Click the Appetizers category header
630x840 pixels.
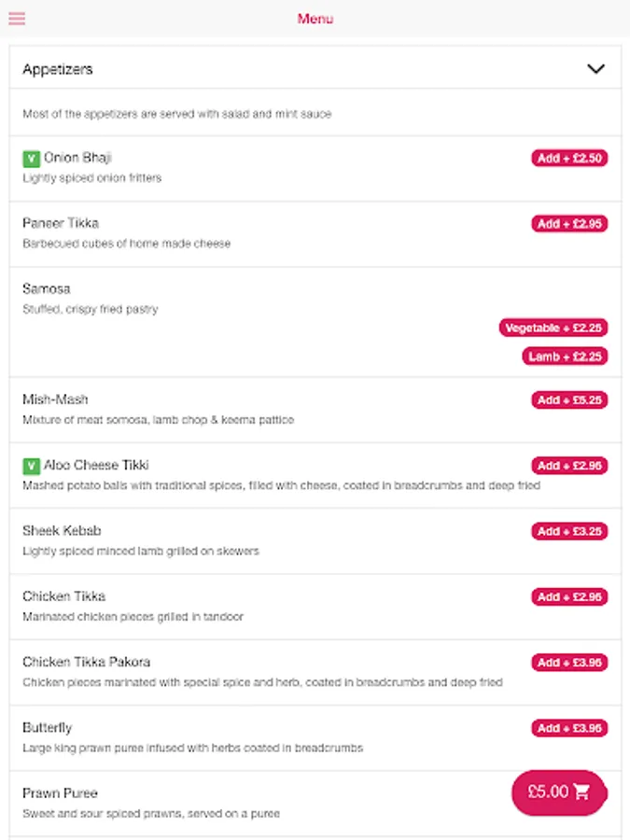pyautogui.click(x=58, y=69)
